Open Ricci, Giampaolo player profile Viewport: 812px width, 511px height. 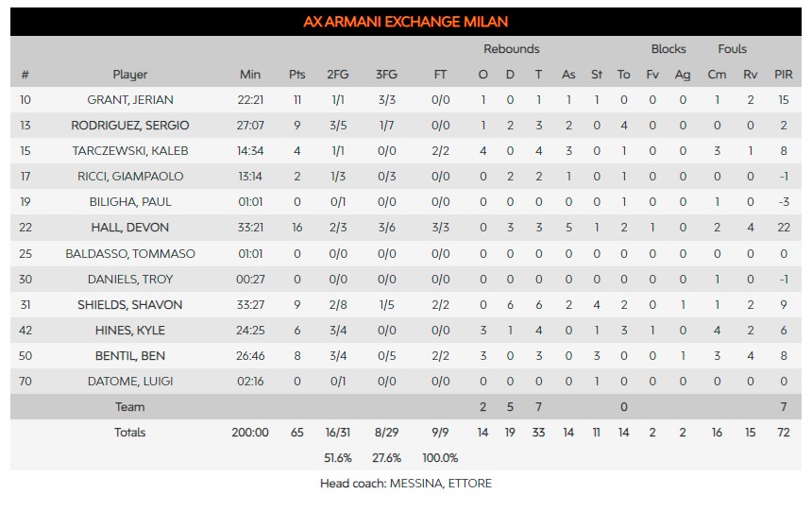click(x=130, y=176)
